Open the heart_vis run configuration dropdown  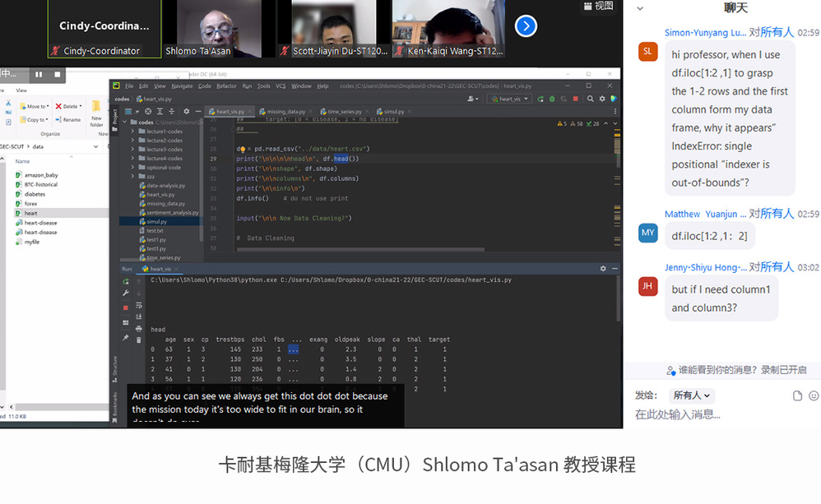pos(508,99)
